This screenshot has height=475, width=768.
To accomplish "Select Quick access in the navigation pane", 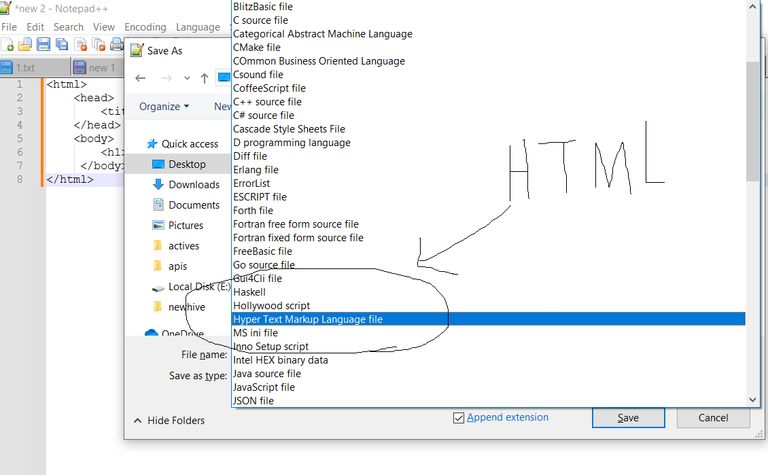I will click(x=182, y=144).
